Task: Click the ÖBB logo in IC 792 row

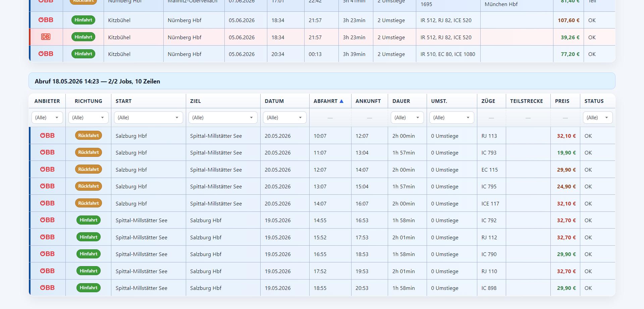Action: (47, 220)
